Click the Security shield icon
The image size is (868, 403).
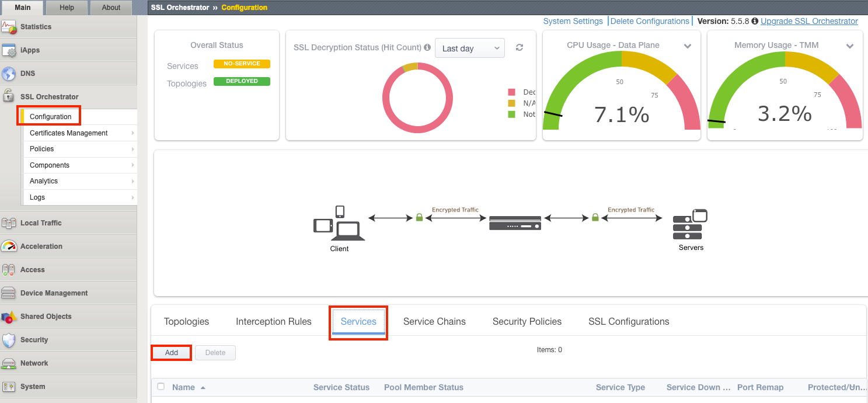click(x=9, y=340)
